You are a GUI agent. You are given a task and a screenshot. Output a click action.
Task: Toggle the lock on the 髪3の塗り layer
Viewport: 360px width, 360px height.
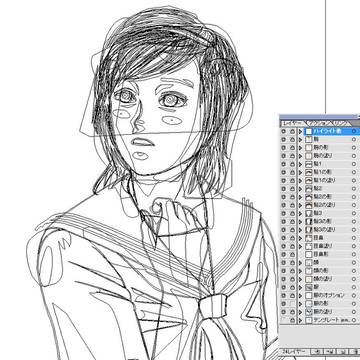(x=293, y=230)
